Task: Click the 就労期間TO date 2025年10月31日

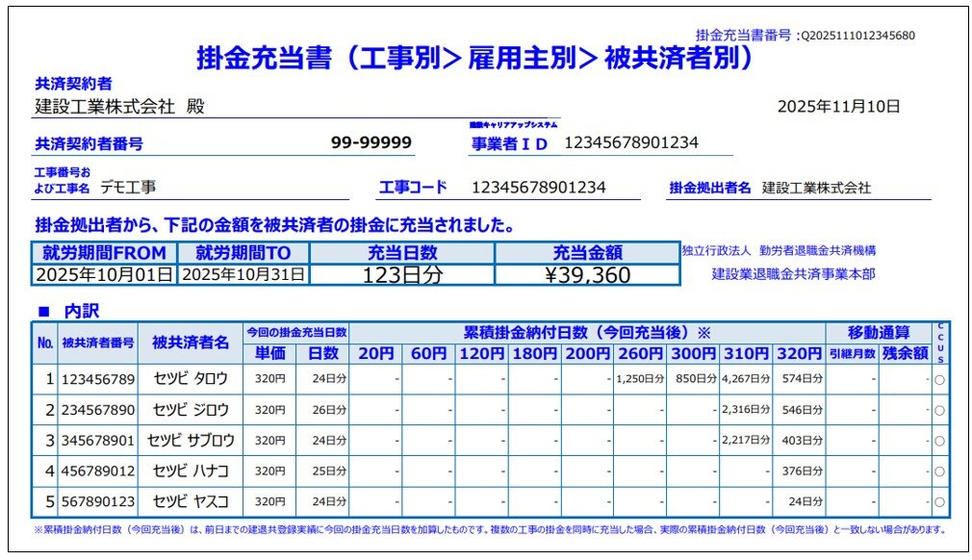Action: [x=243, y=274]
